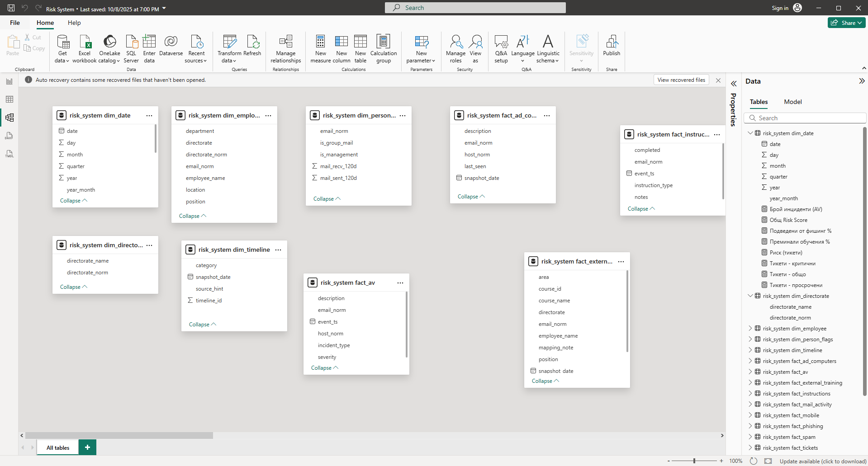Open the Help ribbon tab

74,23
